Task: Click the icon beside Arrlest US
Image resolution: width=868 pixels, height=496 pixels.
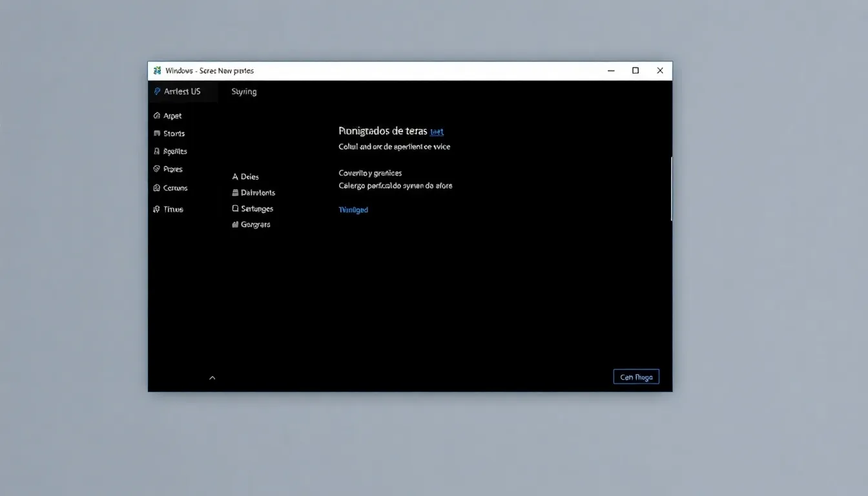Action: click(157, 92)
